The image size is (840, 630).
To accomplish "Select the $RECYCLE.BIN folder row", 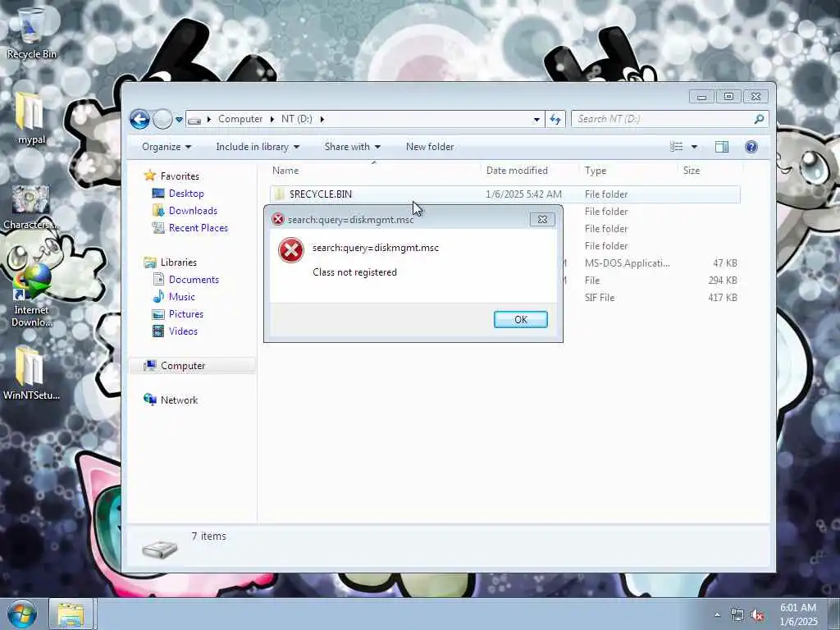I will click(504, 194).
